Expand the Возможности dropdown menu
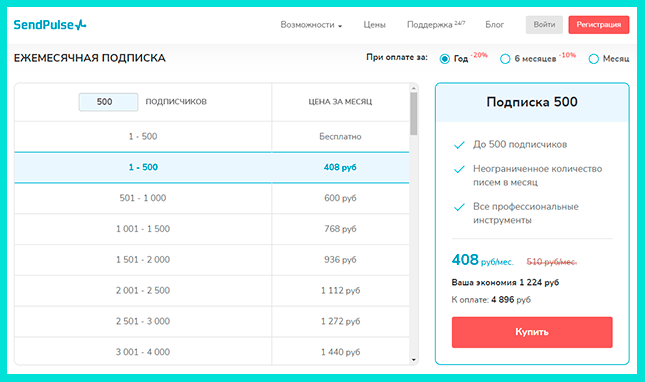 311,25
